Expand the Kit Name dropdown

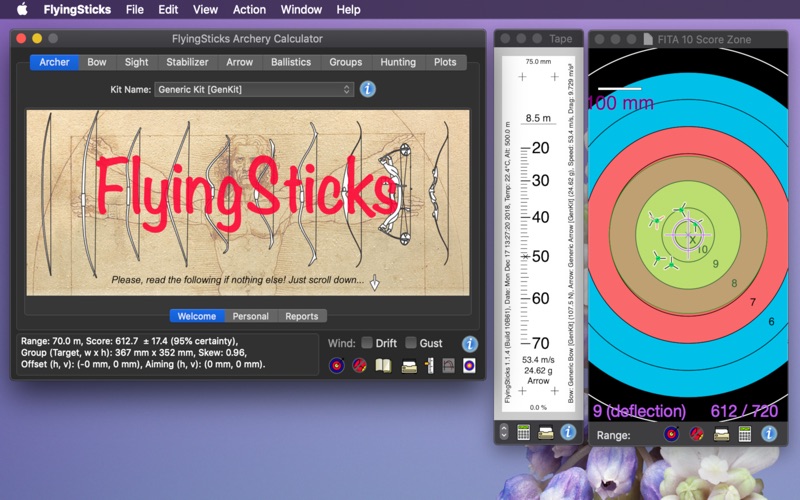pos(254,89)
